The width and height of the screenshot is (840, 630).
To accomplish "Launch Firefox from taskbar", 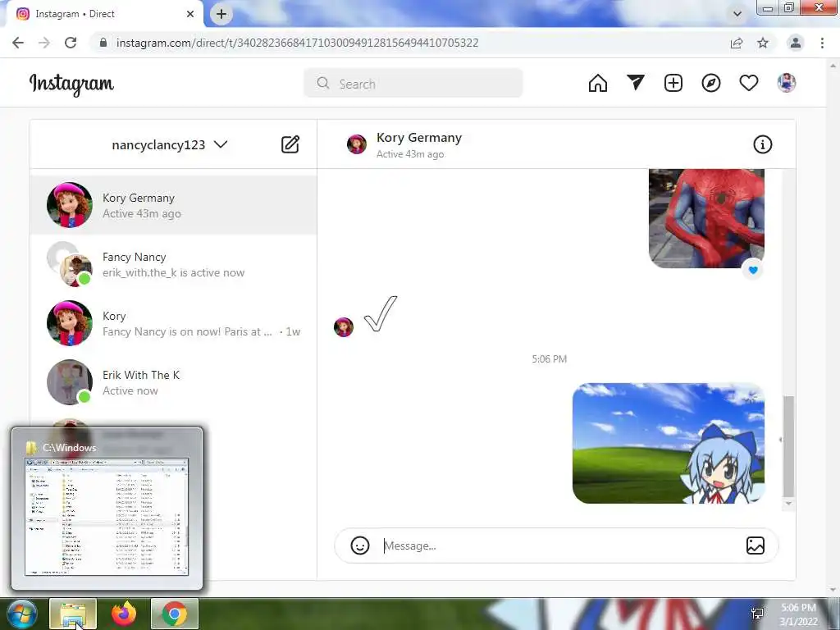I will click(x=124, y=614).
